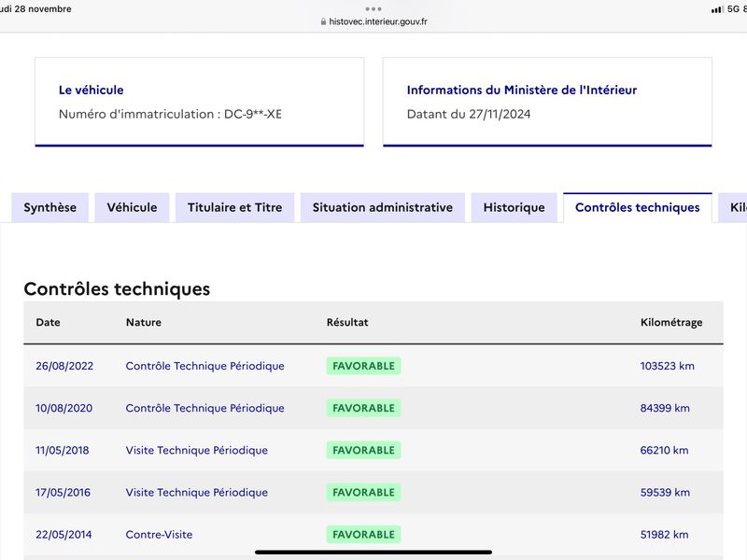
Task: Tap the three-dot multitasking indicator
Action: [373, 8]
